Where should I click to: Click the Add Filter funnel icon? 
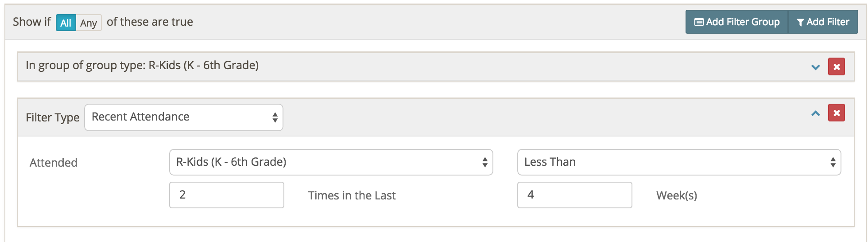pyautogui.click(x=800, y=22)
